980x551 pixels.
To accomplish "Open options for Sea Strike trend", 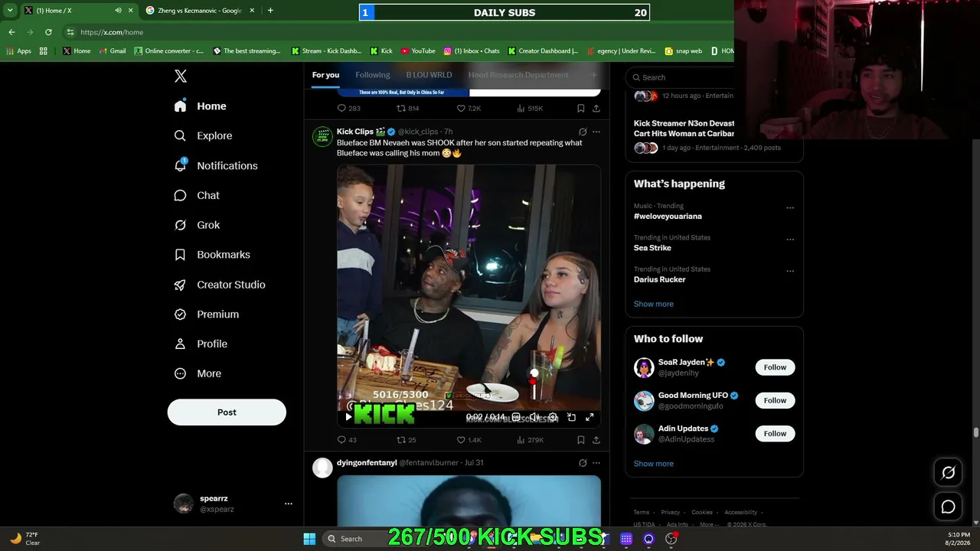I will point(790,239).
